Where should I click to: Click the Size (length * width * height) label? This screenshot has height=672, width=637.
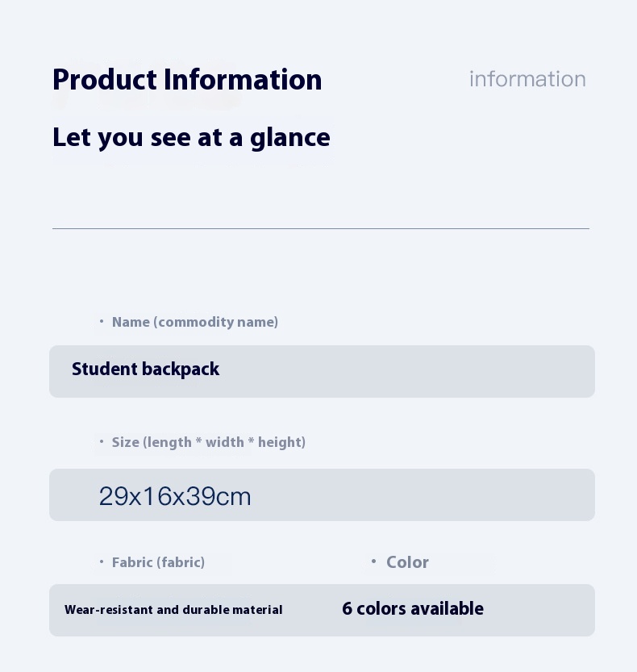209,442
